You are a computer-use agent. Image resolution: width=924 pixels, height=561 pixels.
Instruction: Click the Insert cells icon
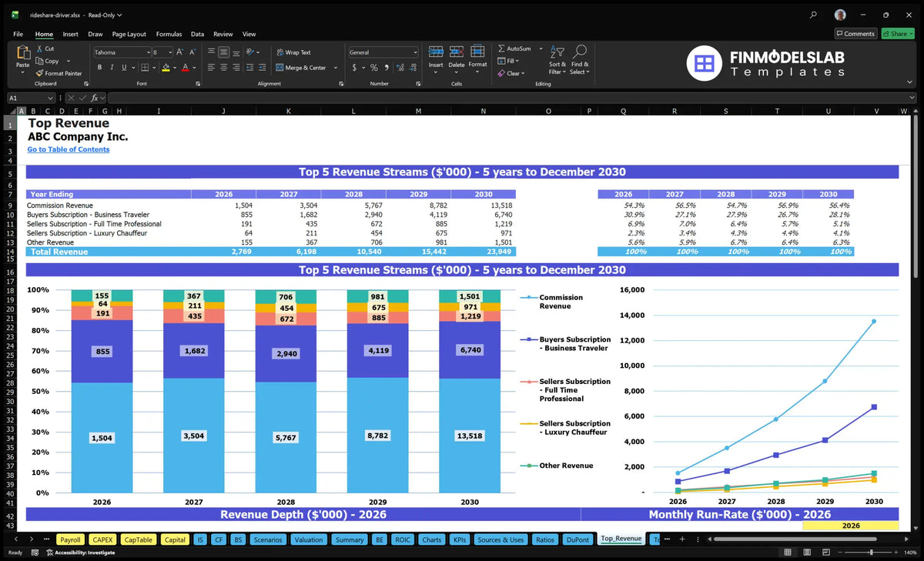(436, 52)
